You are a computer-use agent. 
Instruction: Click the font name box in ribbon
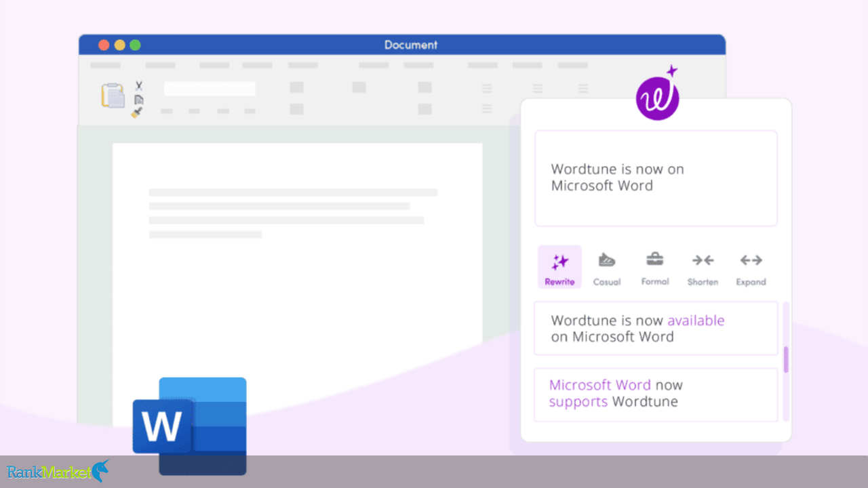(210, 89)
